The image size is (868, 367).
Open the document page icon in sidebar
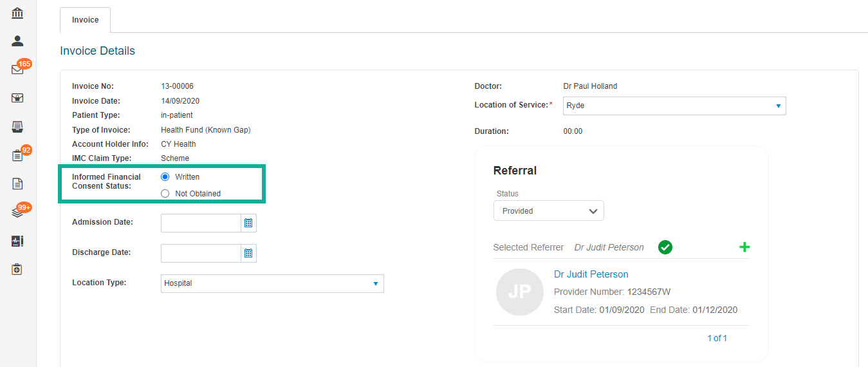click(17, 184)
